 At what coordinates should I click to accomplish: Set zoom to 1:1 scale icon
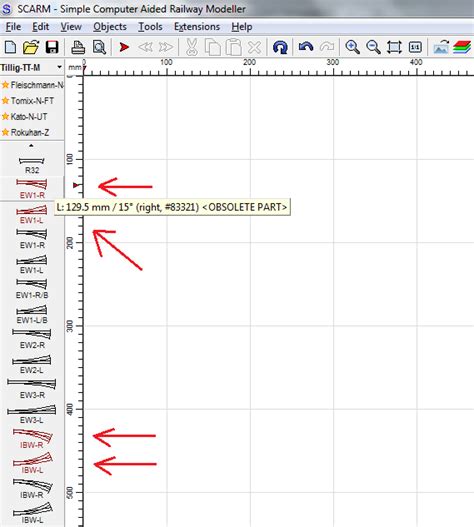(415, 47)
